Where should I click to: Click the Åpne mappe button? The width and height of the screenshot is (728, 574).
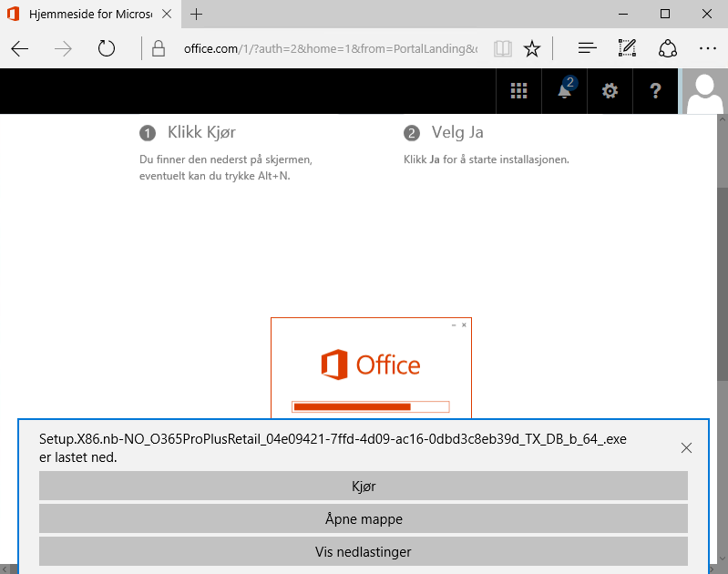click(363, 518)
